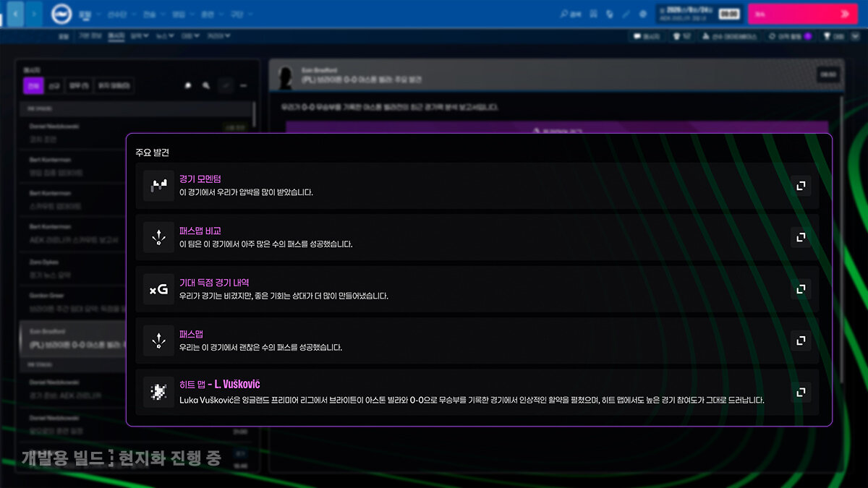Click the inbox list scrollbar

255,116
